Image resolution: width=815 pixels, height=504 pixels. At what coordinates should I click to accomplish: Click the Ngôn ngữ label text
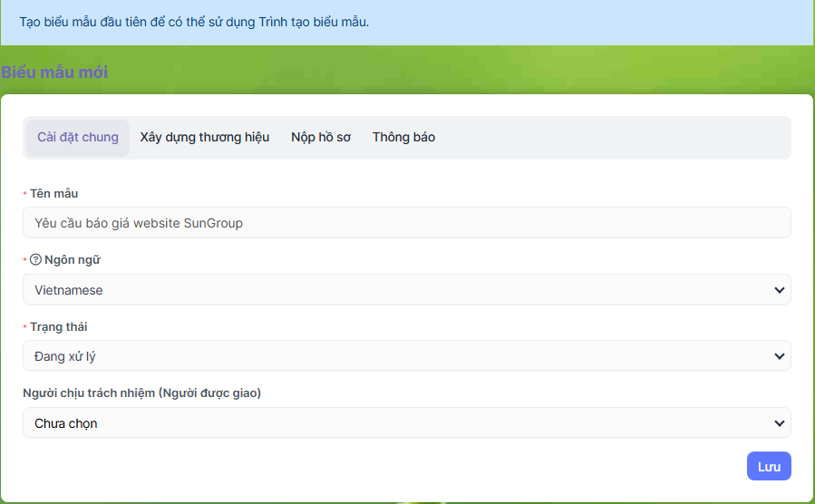click(x=73, y=260)
